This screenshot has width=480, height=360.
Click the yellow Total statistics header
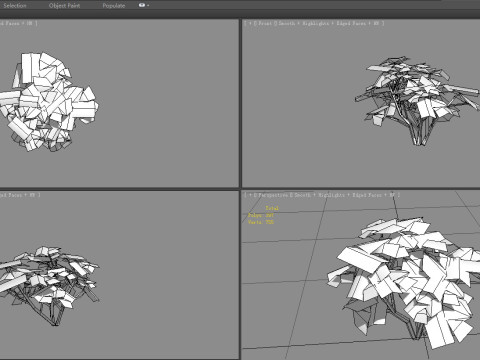(x=272, y=208)
